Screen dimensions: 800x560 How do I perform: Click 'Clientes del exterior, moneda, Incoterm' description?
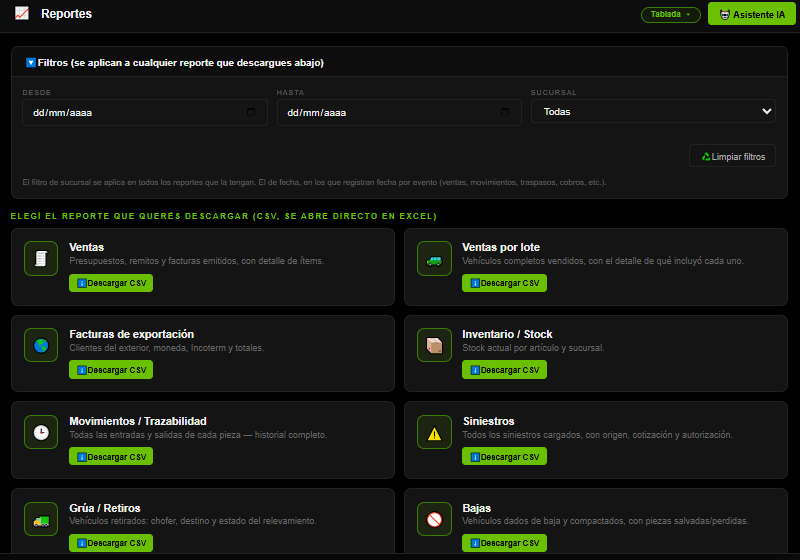point(166,348)
